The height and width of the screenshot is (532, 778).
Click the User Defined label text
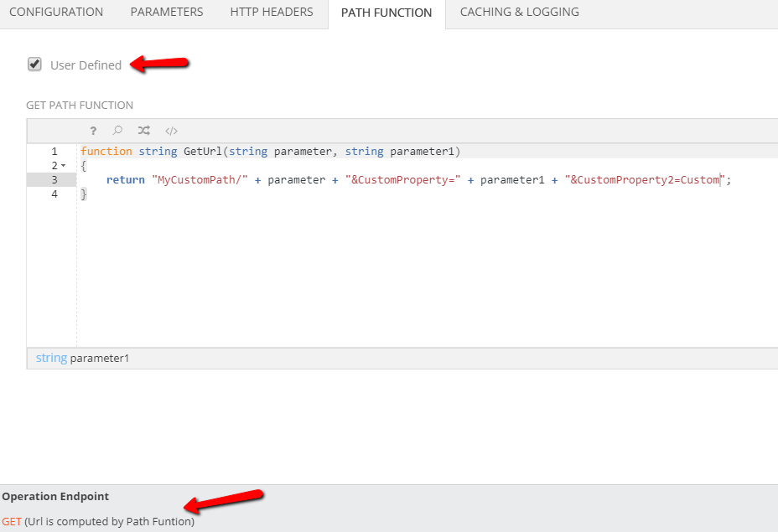[x=86, y=65]
